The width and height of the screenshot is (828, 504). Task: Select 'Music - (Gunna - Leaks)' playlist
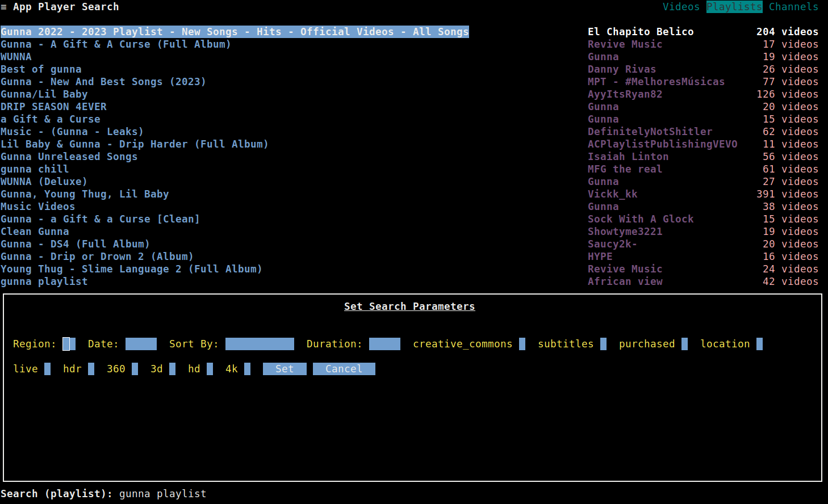(72, 132)
